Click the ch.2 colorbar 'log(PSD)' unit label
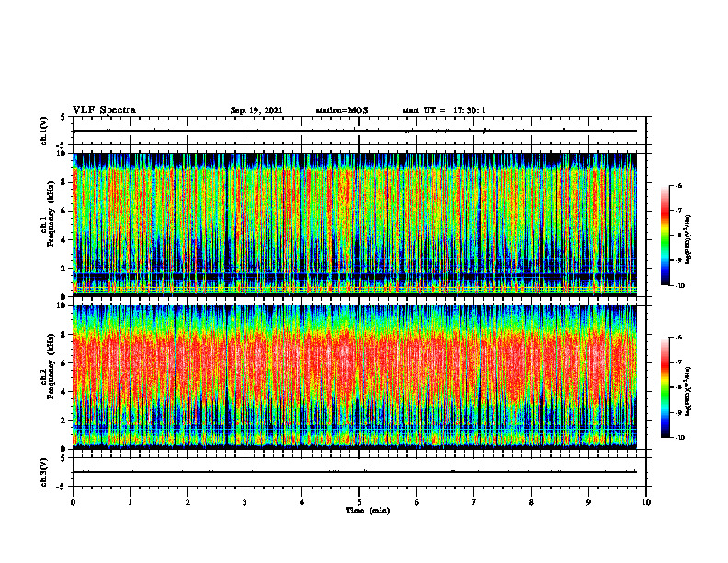The width and height of the screenshot is (728, 563). click(x=688, y=392)
